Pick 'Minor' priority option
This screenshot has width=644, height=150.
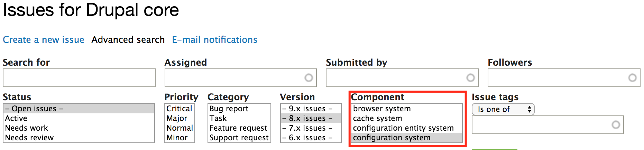click(177, 138)
